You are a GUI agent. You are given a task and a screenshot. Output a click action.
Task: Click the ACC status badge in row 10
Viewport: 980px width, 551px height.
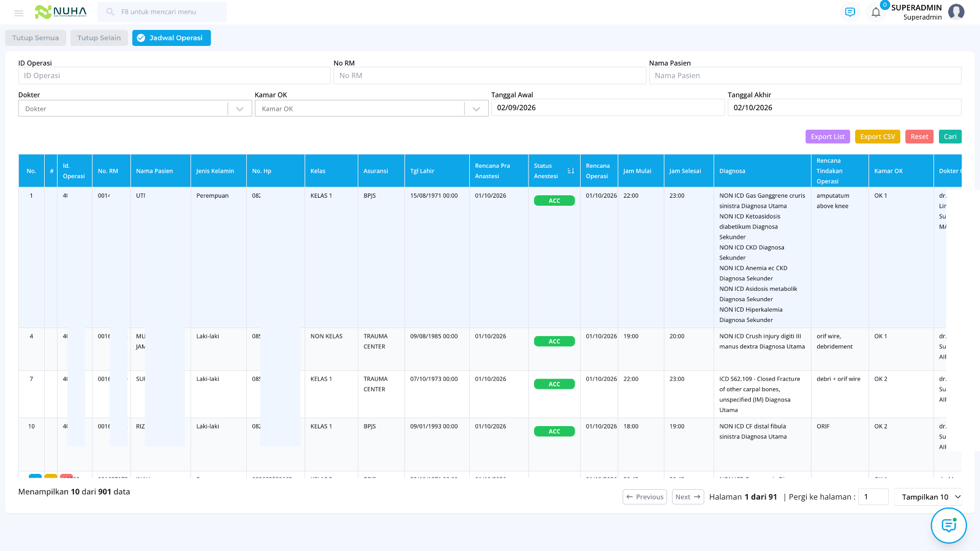[554, 432]
